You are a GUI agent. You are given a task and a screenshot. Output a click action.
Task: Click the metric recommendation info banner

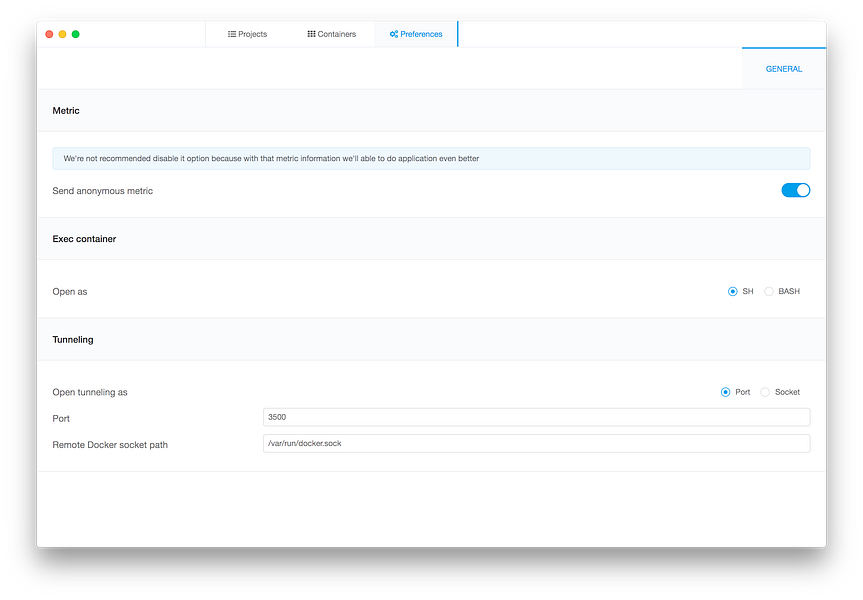[x=432, y=159]
